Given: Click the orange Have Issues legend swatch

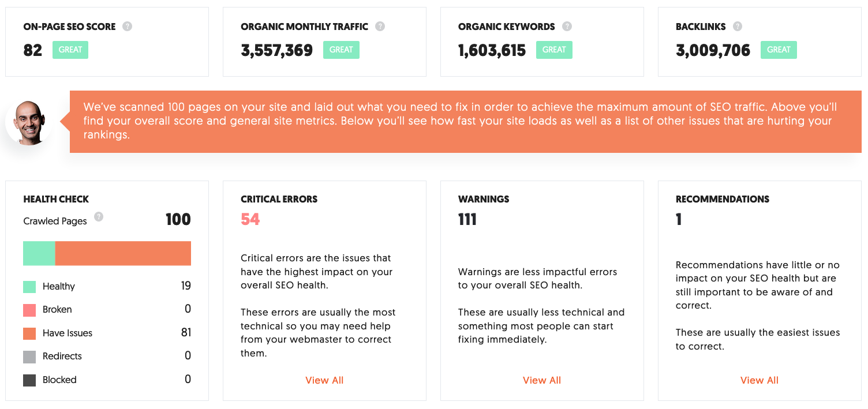Looking at the screenshot, I should 29,333.
